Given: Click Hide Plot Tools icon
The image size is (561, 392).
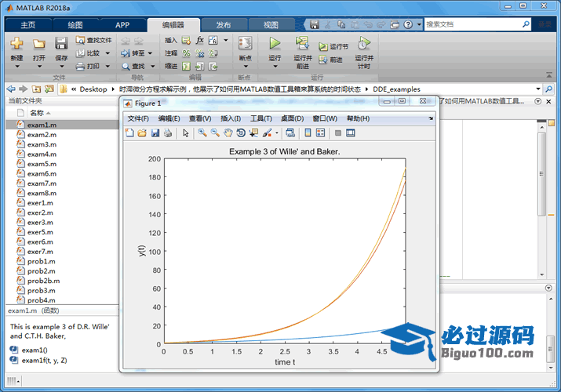Looking at the screenshot, I should tap(337, 133).
